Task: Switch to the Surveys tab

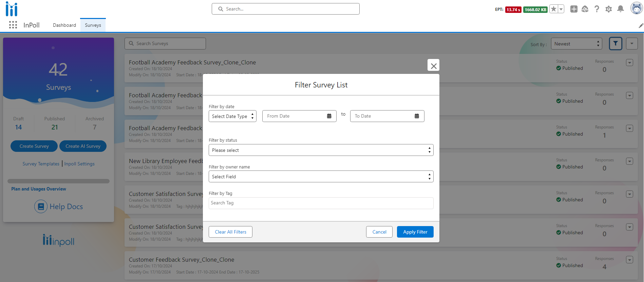Action: click(x=93, y=25)
